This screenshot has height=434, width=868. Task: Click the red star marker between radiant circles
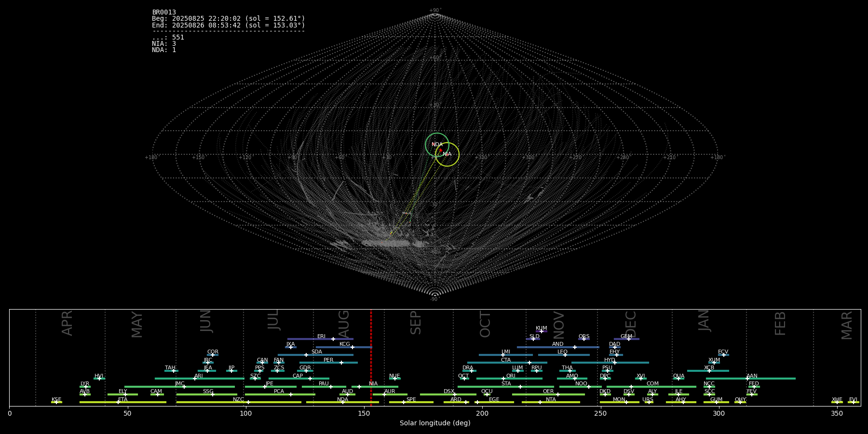(x=440, y=150)
